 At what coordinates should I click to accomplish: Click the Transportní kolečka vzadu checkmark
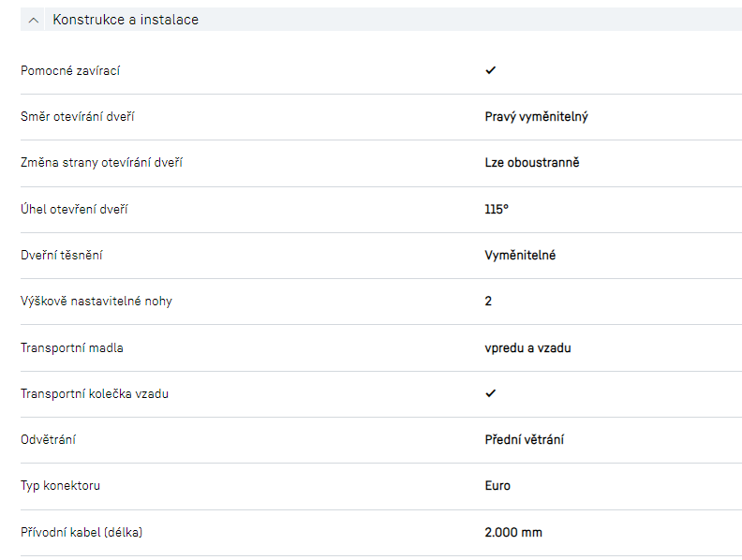[x=490, y=393]
